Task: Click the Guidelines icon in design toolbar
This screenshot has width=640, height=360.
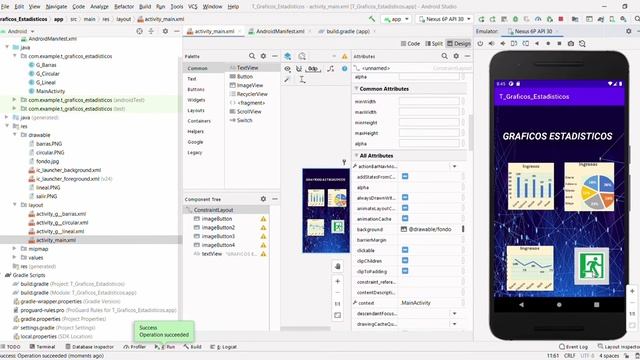Action: click(x=302, y=80)
